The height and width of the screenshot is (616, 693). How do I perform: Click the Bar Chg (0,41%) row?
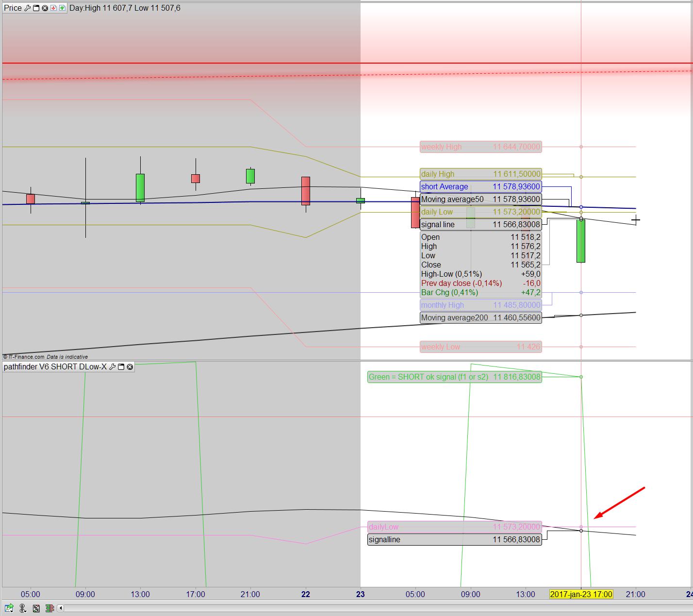(x=480, y=292)
